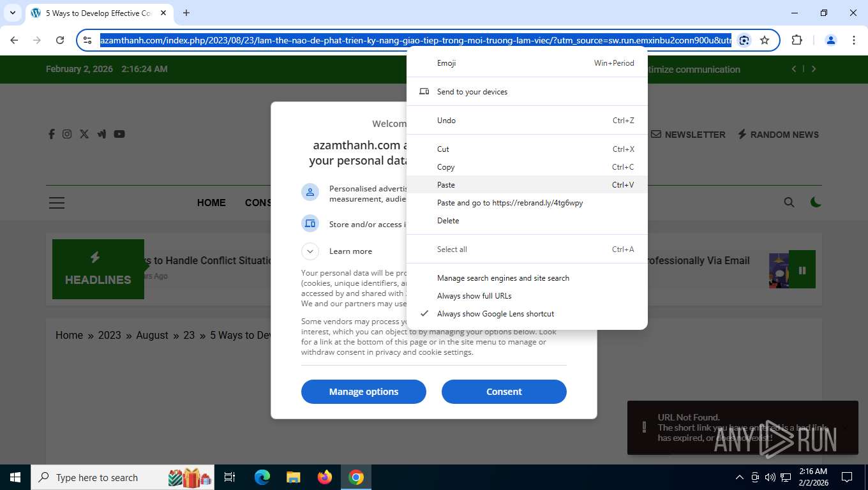Open the Home breadcrumb link
868x490 pixels.
(x=69, y=336)
